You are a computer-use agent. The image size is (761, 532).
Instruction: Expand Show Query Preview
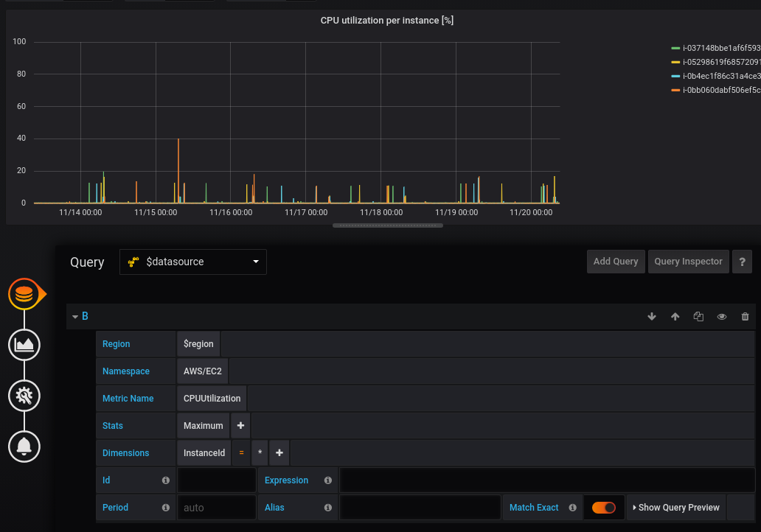tap(675, 507)
